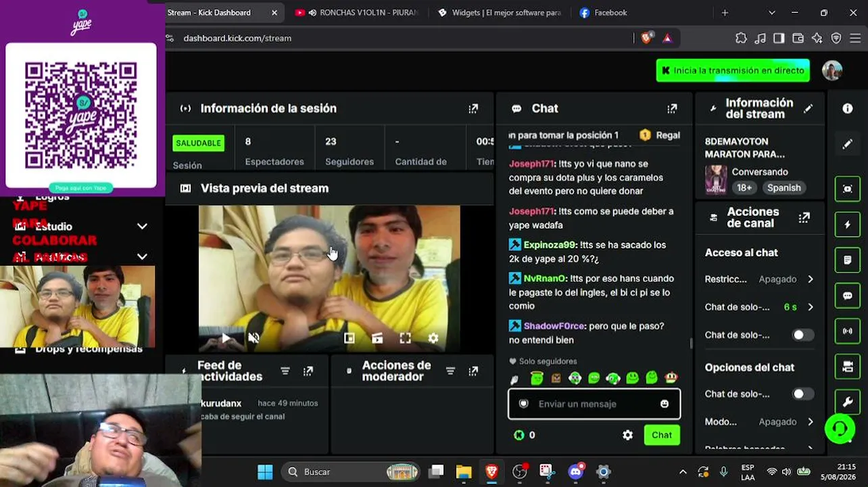The height and width of the screenshot is (487, 868).
Task: Open picture-in-picture for the stream preview
Action: coord(349,338)
